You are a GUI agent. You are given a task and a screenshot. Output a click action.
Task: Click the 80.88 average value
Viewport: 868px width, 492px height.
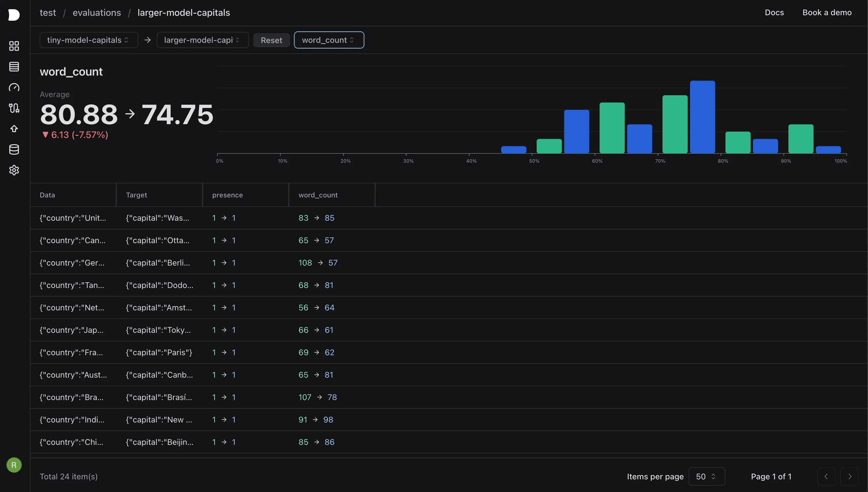pos(79,114)
